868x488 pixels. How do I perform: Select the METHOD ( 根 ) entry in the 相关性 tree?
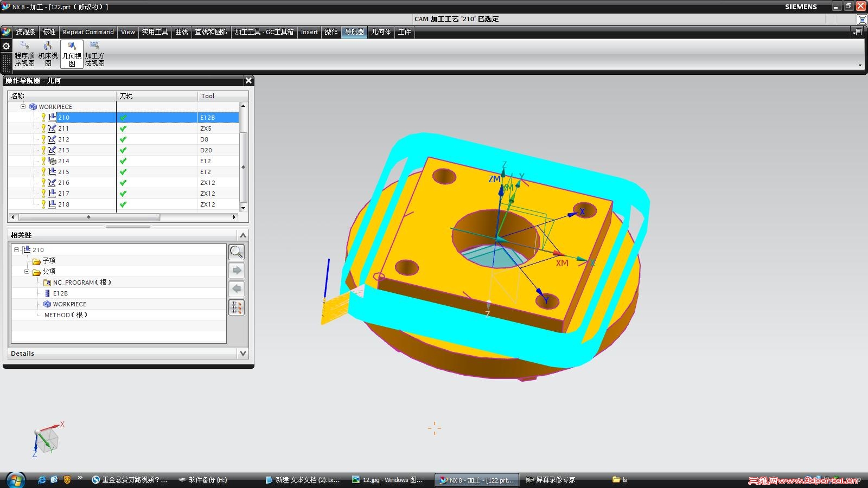pos(66,315)
